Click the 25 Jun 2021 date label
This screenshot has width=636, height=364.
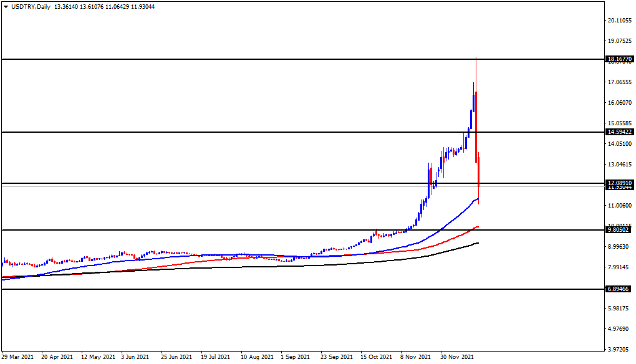pyautogui.click(x=176, y=357)
